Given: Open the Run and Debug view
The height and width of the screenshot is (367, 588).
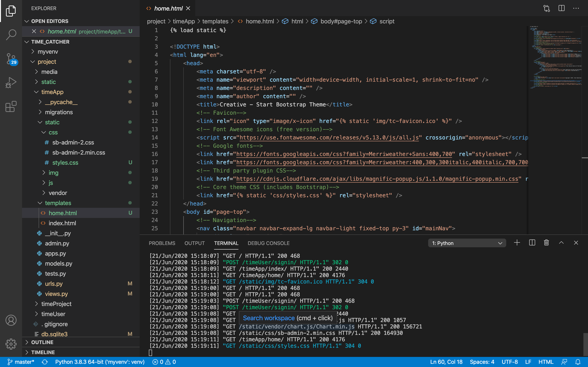Looking at the screenshot, I should click(x=11, y=83).
